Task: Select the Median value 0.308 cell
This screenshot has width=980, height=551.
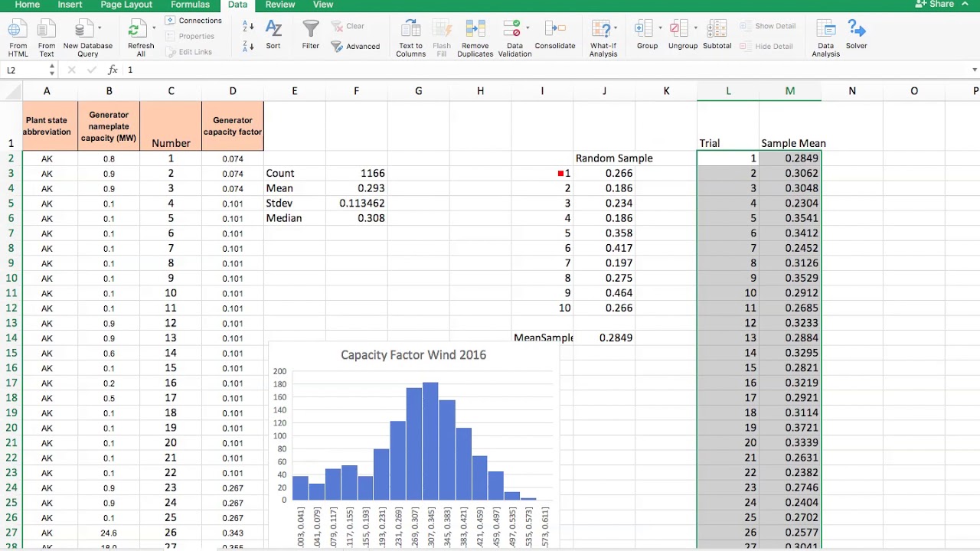Action: coord(356,218)
